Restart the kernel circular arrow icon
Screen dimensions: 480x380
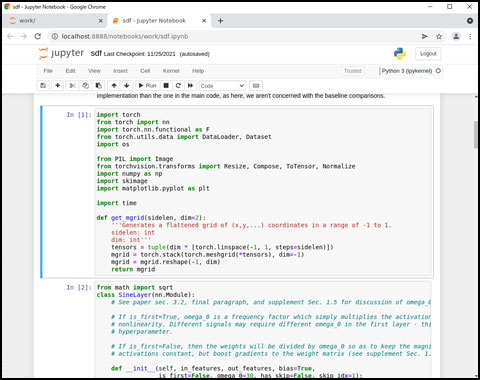coord(178,86)
